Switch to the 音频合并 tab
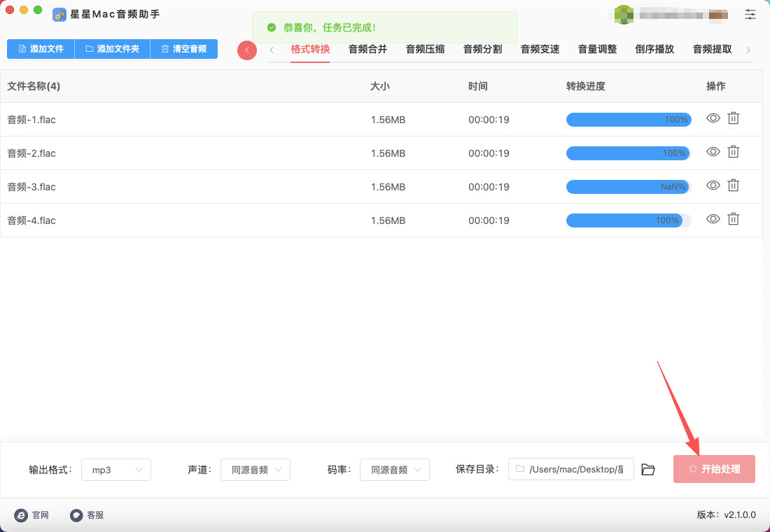The height and width of the screenshot is (532, 770). [367, 49]
